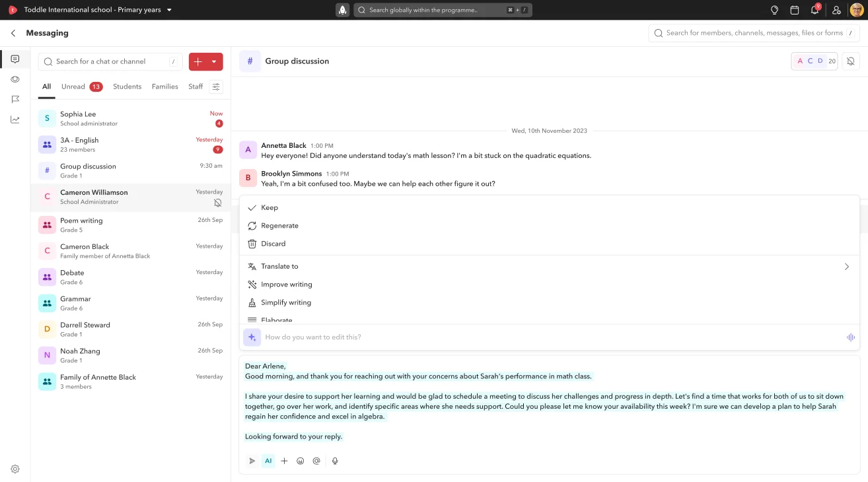
Task: Toggle the AI button in composer
Action: [x=268, y=461]
